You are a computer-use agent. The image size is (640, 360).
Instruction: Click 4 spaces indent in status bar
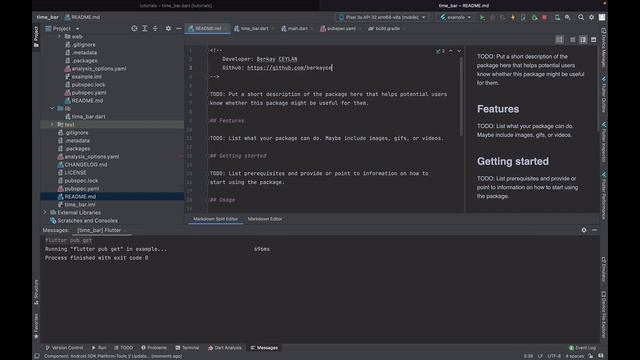click(x=574, y=356)
